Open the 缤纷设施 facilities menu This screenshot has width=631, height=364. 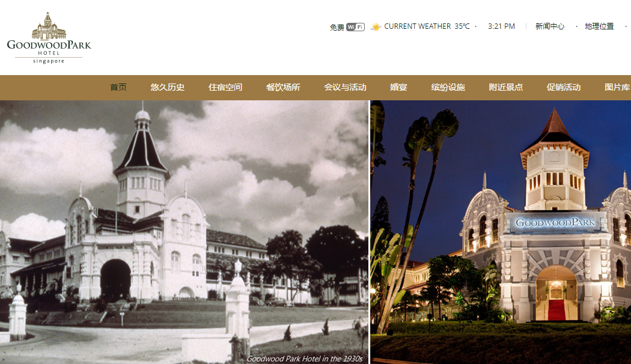tap(448, 87)
